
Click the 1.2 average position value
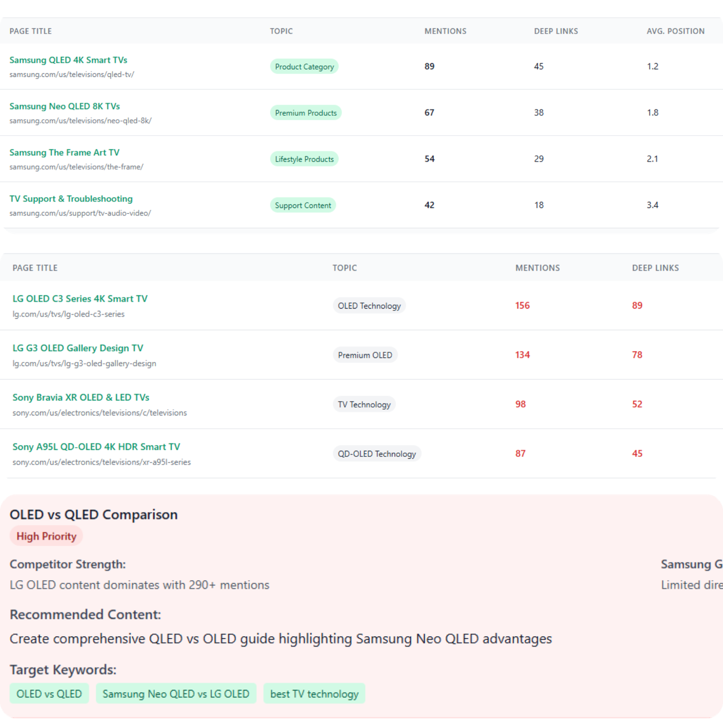click(653, 66)
